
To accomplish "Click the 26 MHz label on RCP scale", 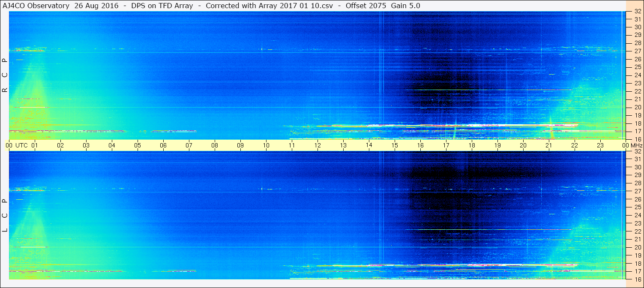I will 637,59.
